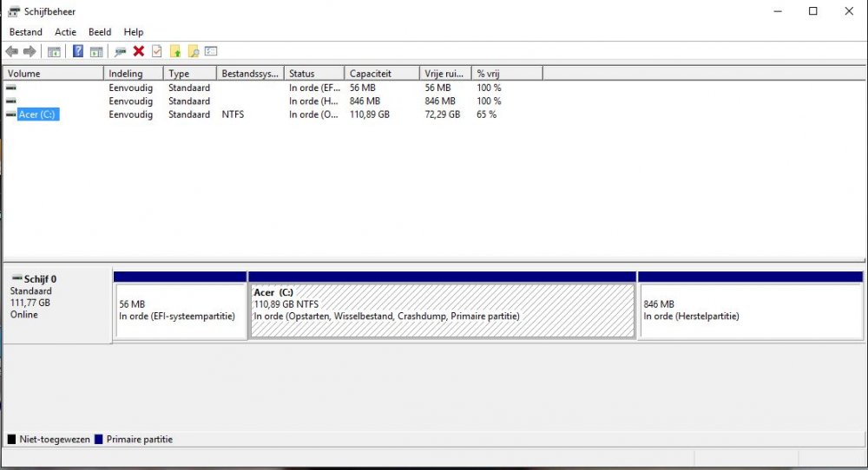Open the Bestand menu
The width and height of the screenshot is (868, 470).
click(x=25, y=32)
